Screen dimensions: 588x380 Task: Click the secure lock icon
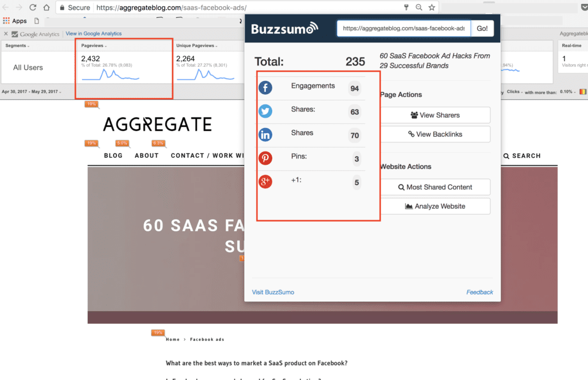click(x=62, y=7)
